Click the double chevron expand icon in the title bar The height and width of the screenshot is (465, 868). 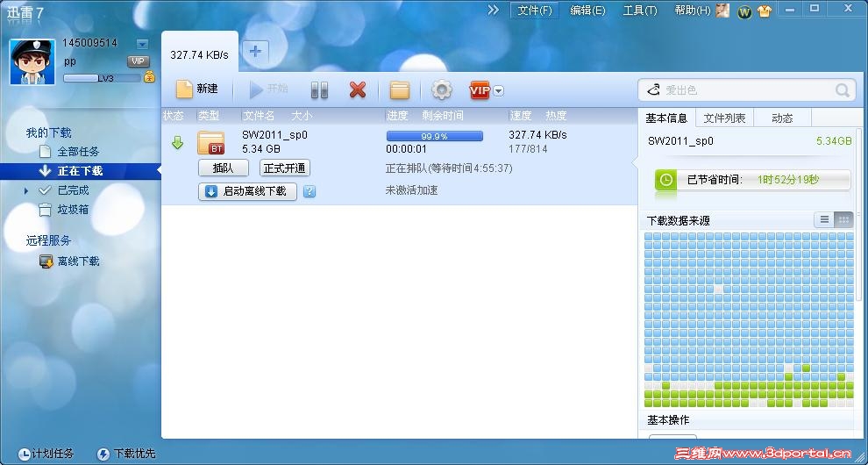pos(494,10)
